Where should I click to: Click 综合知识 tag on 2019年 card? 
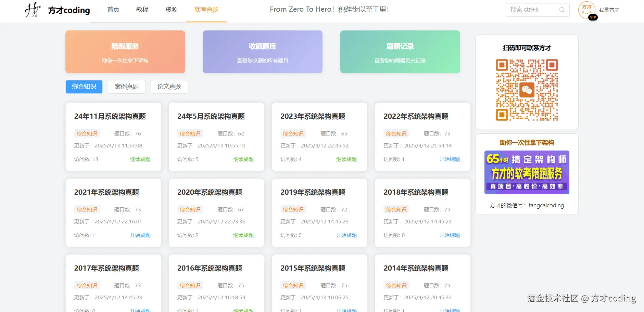293,210
